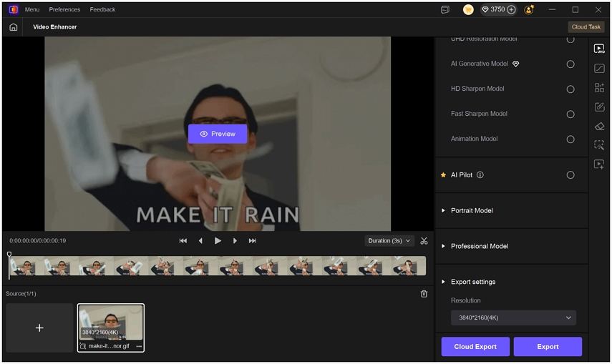Enable AI Pilot radio button

[570, 174]
